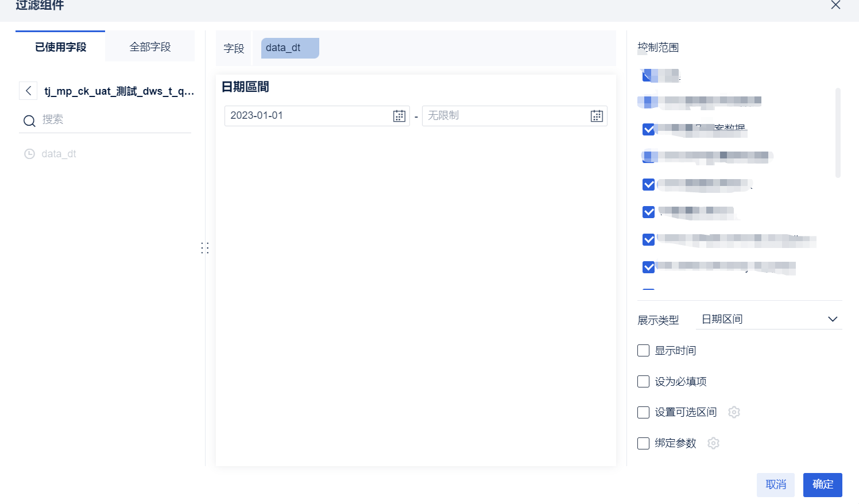Close the 过滤组件 dialog
859x504 pixels.
(835, 5)
